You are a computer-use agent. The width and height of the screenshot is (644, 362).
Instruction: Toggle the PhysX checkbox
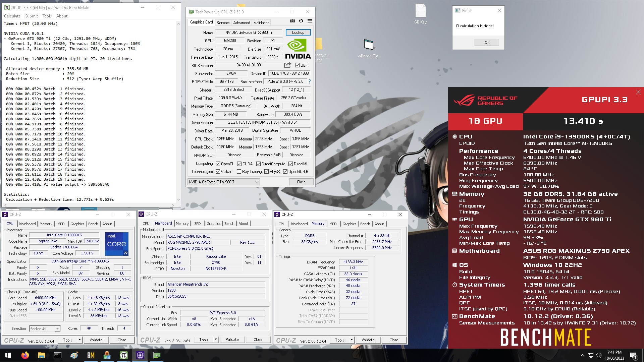tap(266, 172)
